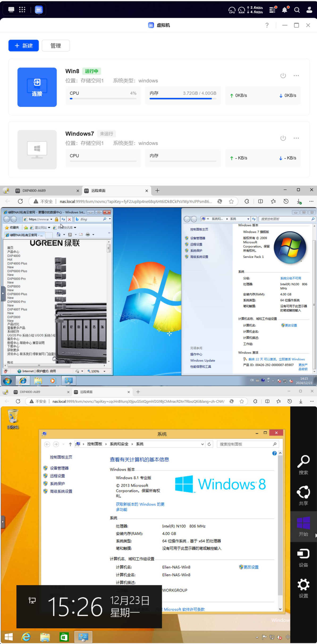The height and width of the screenshot is (644, 317).
Task: Open the NAS desktop icon in top bar
Action: (11, 9)
